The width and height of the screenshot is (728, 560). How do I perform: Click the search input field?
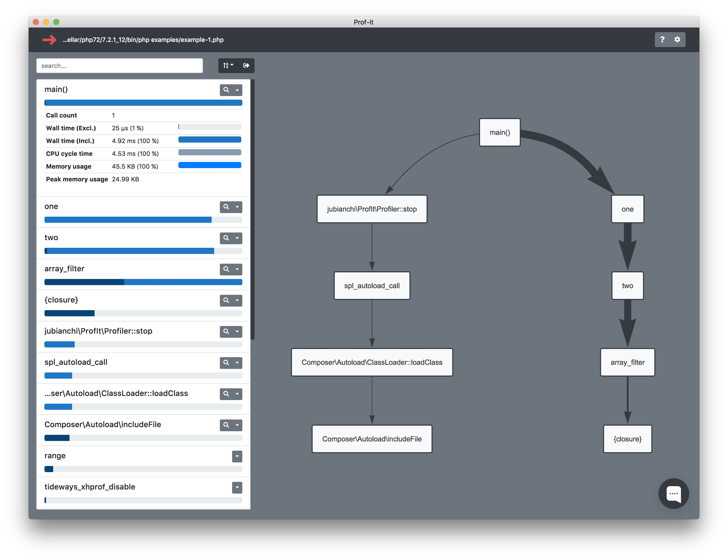(x=119, y=66)
